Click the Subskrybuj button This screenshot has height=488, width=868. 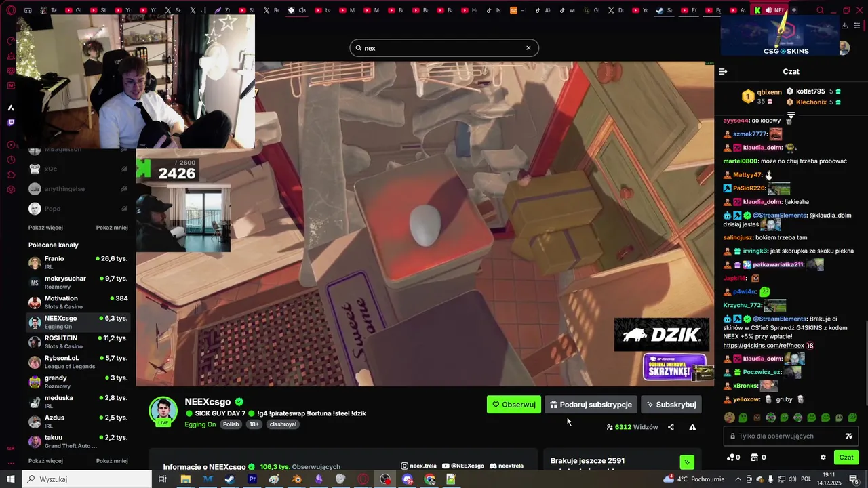point(671,405)
